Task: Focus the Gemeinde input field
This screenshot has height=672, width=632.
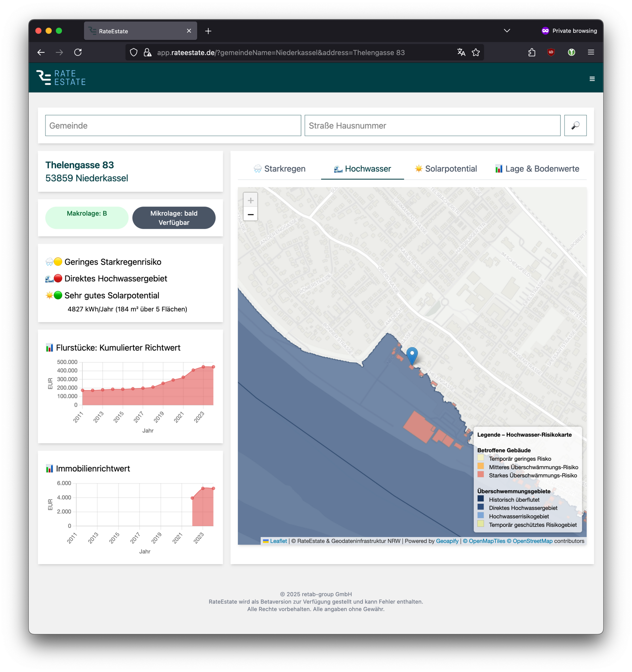Action: (173, 125)
